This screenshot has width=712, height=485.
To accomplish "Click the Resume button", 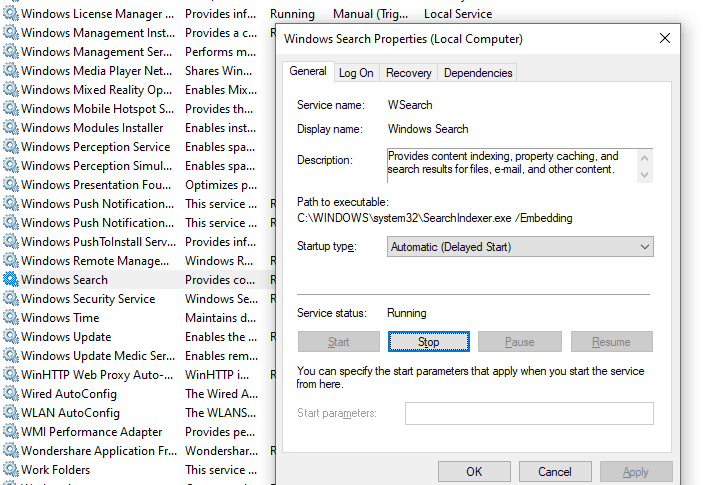I will (x=611, y=341).
